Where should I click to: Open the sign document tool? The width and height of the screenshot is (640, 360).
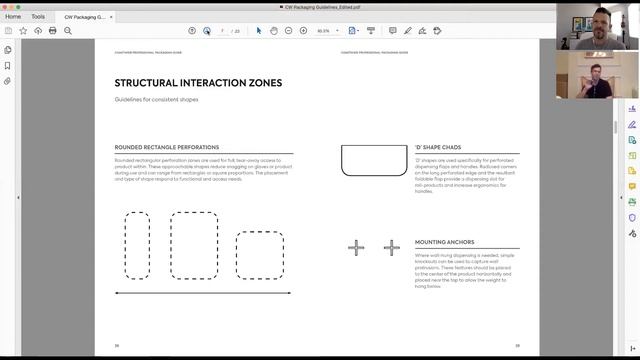pyautogui.click(x=422, y=31)
